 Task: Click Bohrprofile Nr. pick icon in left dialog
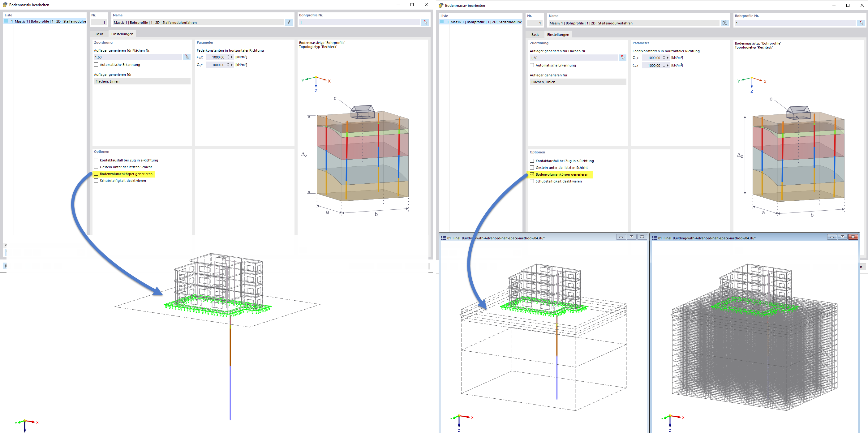coord(425,22)
